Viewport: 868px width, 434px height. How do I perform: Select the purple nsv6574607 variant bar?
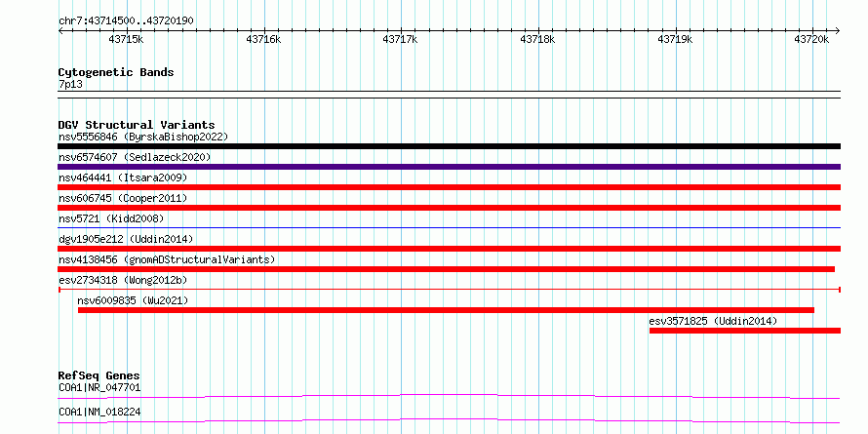click(449, 167)
